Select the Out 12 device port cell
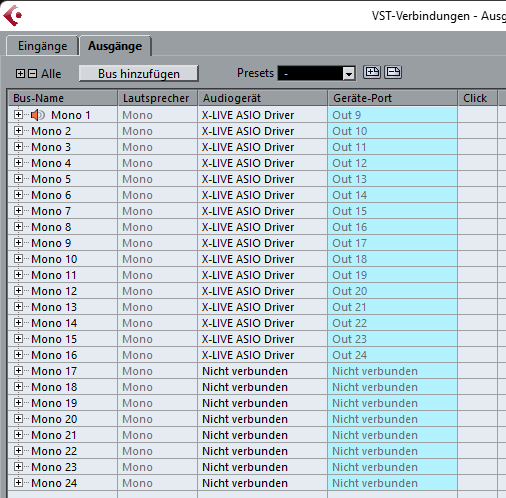 (x=392, y=163)
